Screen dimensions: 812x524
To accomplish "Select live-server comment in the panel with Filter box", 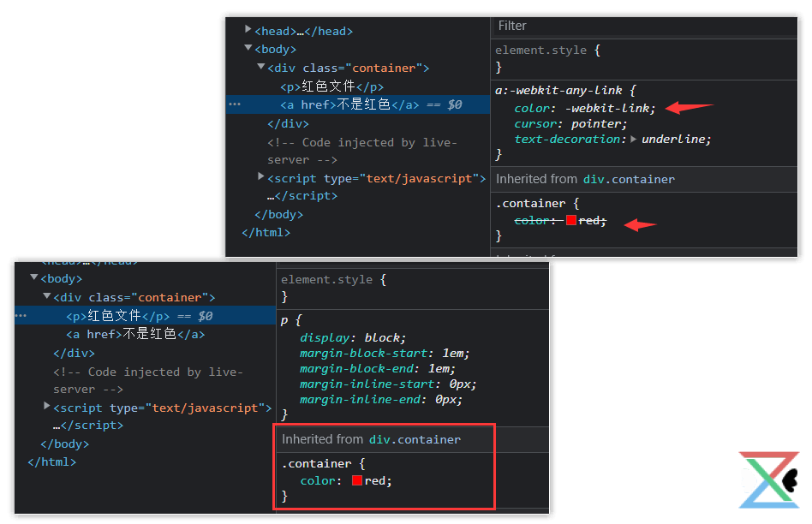I will coord(362,152).
